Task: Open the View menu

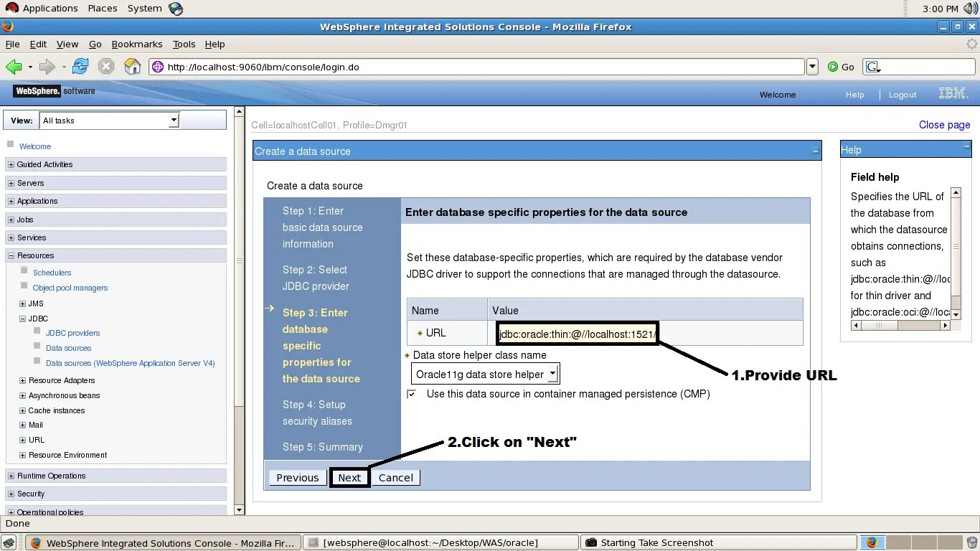Action: point(67,44)
